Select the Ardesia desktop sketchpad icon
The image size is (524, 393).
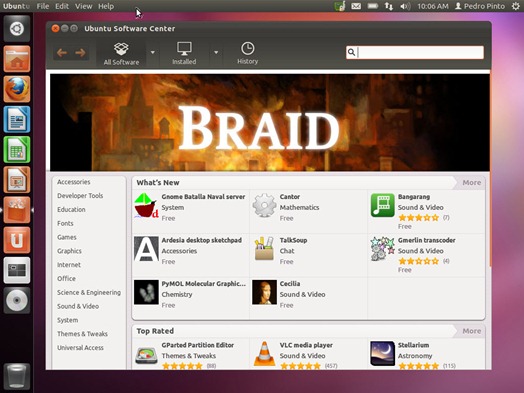tap(146, 249)
